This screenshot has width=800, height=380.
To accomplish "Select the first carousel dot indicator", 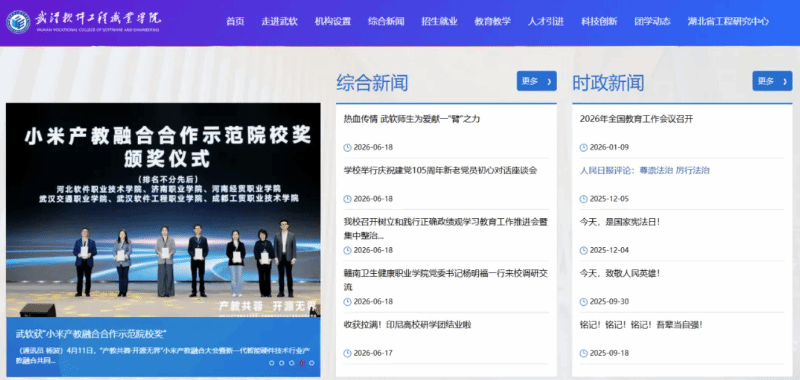I will [271, 363].
